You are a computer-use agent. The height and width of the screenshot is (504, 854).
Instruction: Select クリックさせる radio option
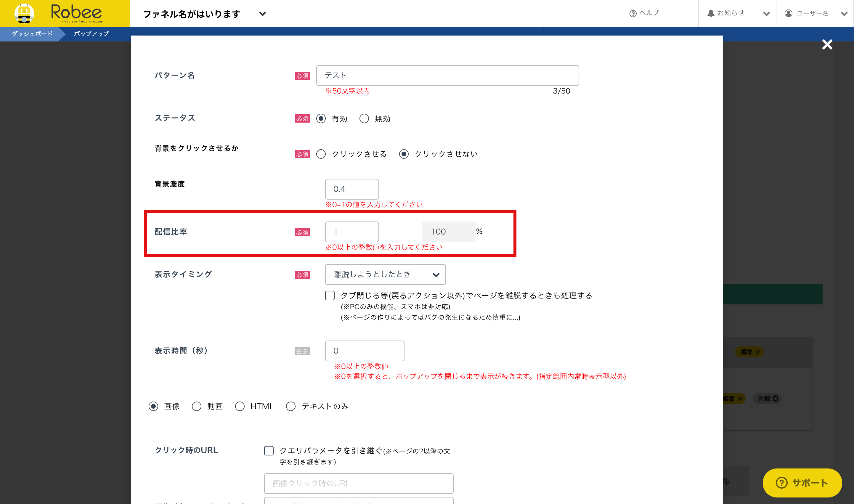point(321,154)
